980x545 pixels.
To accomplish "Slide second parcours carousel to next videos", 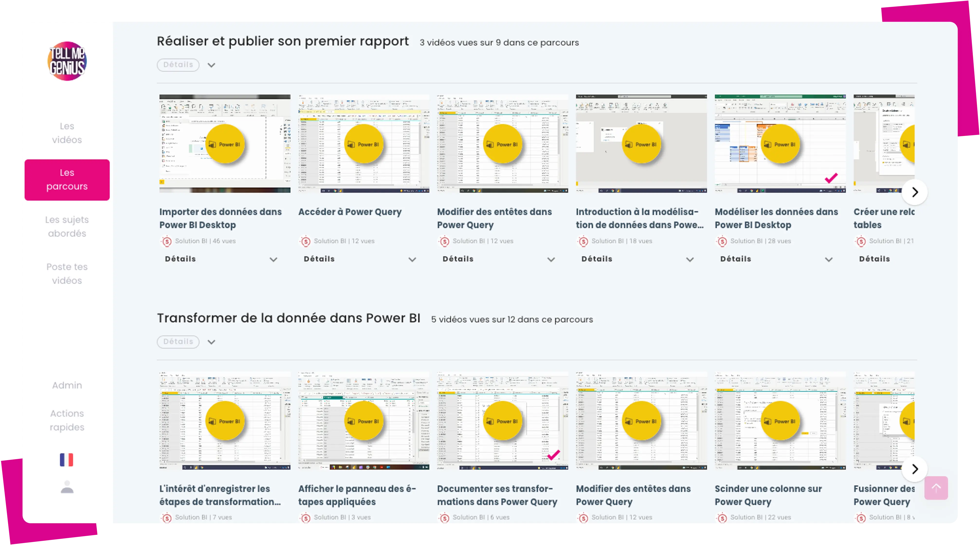I will click(x=915, y=469).
